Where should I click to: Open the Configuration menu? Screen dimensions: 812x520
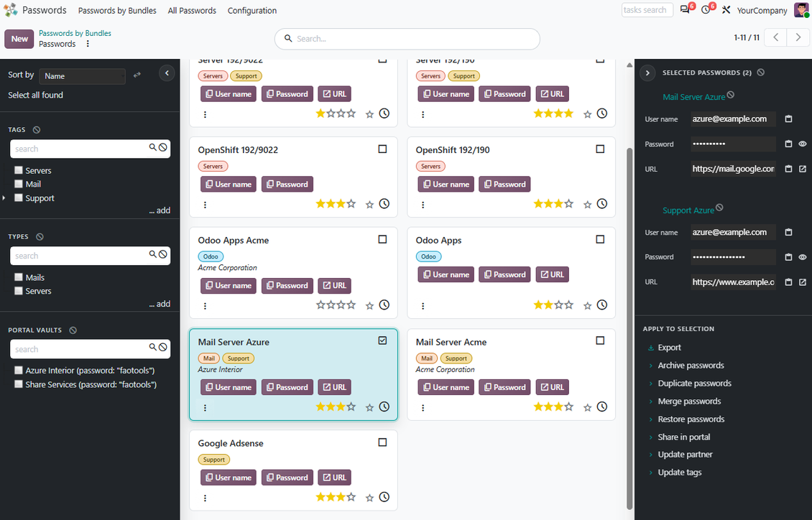(x=252, y=10)
